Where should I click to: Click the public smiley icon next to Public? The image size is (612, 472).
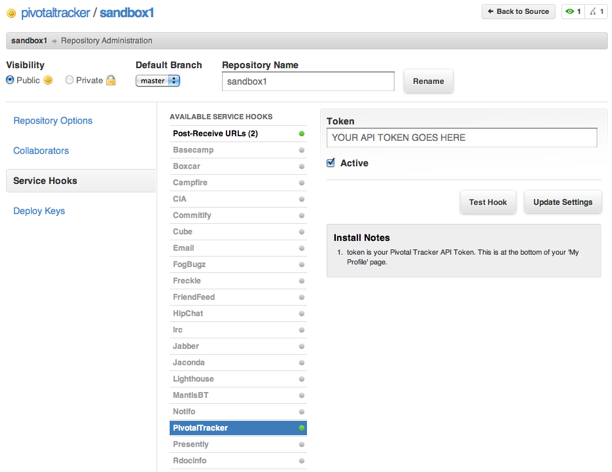(x=48, y=80)
